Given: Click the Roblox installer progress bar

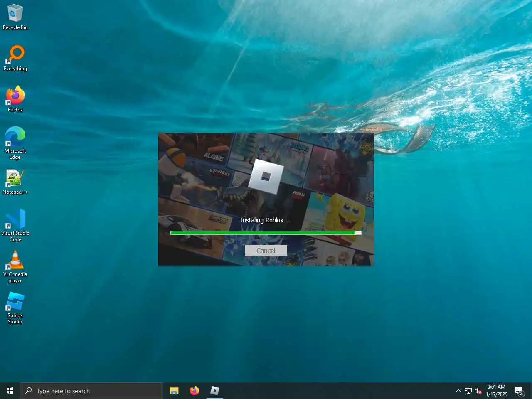Looking at the screenshot, I should coord(266,233).
